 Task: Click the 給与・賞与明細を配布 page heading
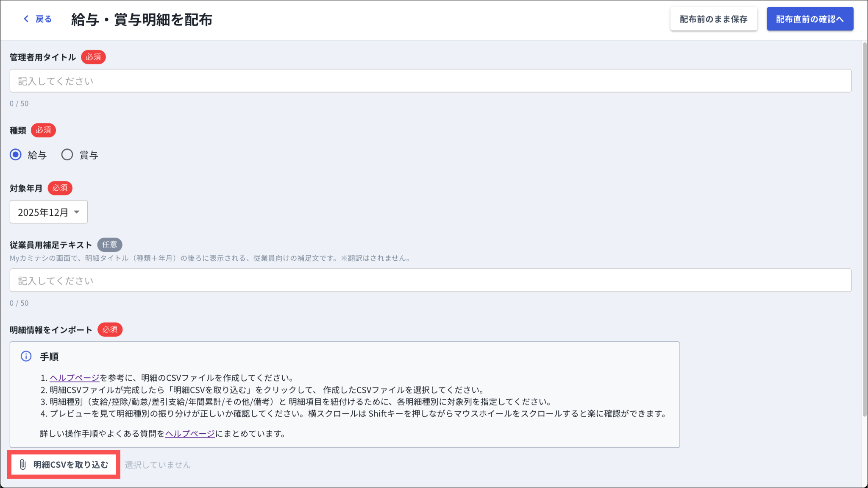tap(142, 20)
